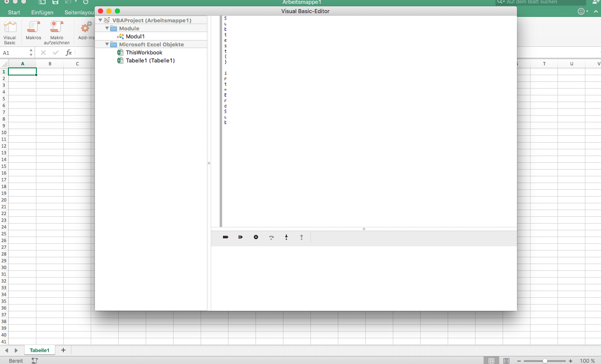The image size is (601, 364).
Task: Collapse the Module folder
Action: tap(107, 28)
